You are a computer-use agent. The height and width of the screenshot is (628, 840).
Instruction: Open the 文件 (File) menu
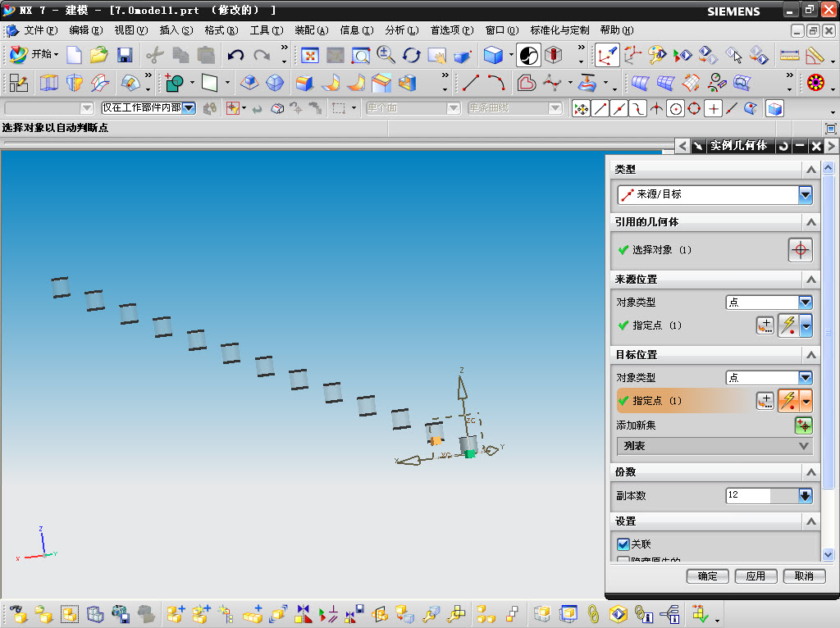[40, 30]
